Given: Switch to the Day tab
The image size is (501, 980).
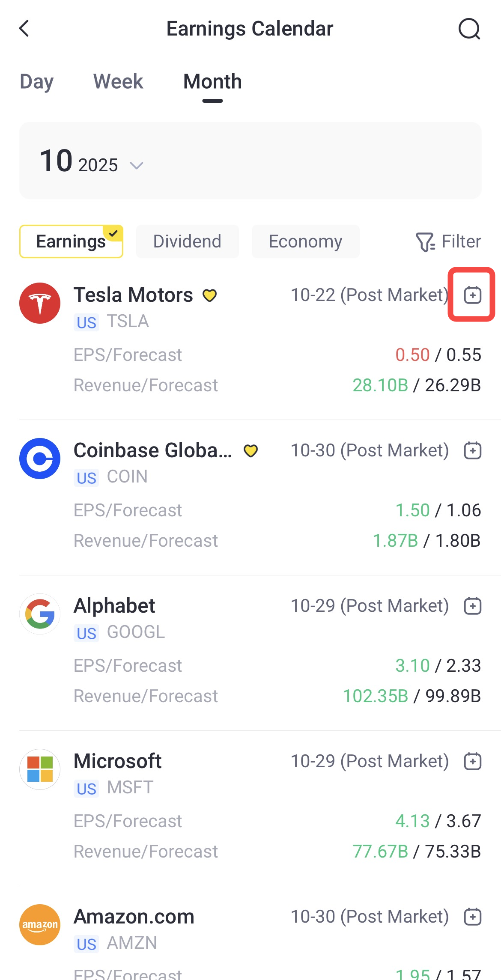Looking at the screenshot, I should click(37, 81).
